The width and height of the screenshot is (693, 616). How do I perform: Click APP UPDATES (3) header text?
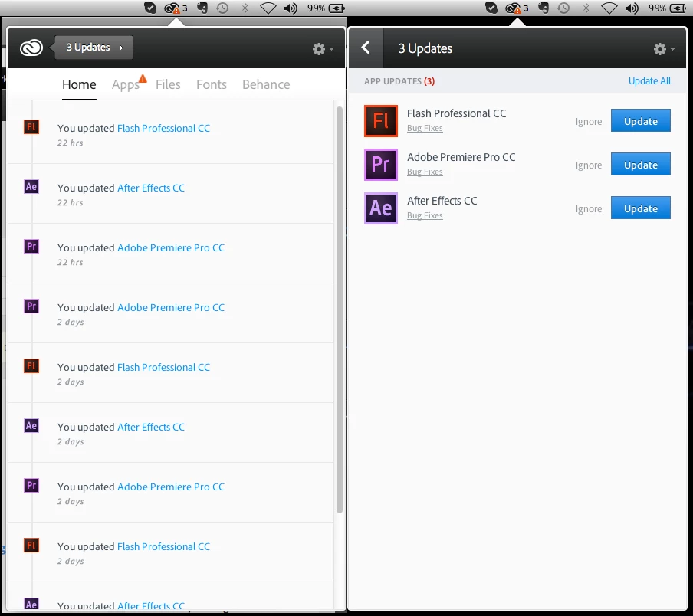(399, 81)
